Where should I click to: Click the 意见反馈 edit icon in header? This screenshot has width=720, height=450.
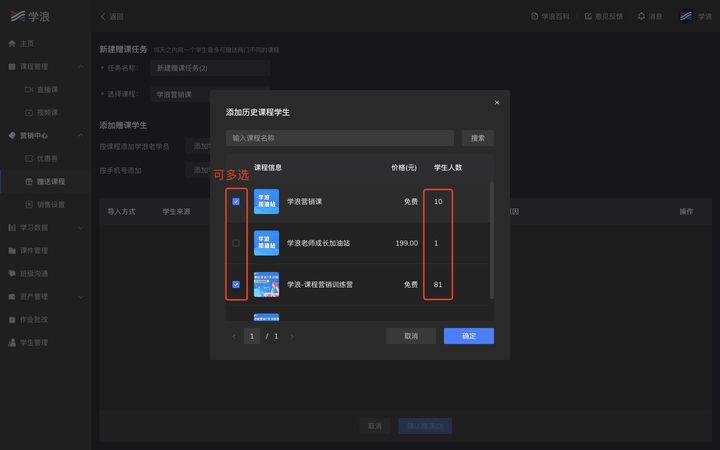[x=588, y=17]
